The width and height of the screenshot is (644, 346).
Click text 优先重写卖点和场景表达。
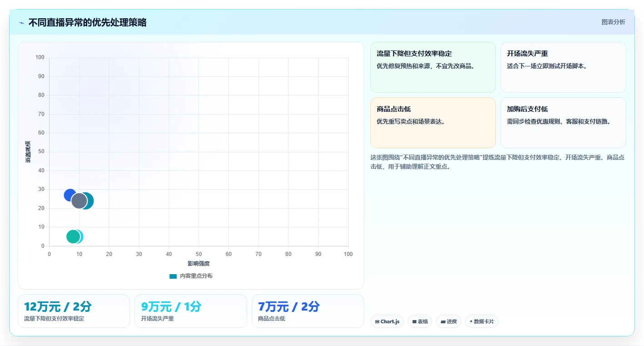click(411, 121)
